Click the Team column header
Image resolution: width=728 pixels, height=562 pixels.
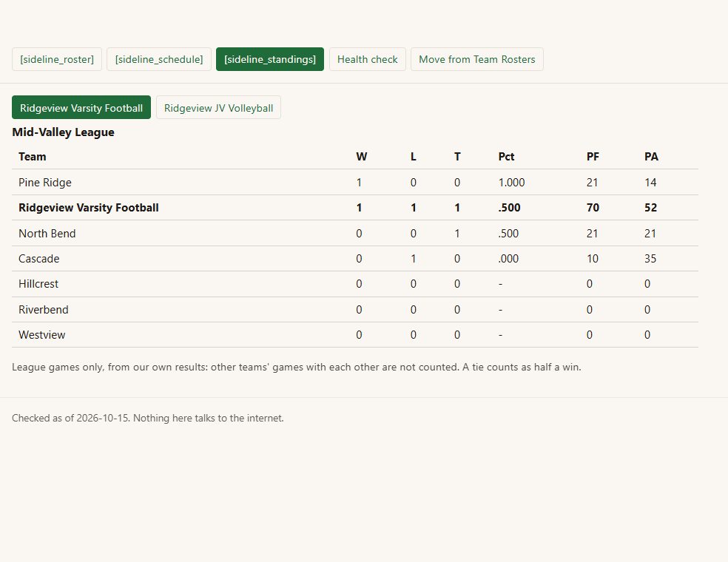coord(33,157)
